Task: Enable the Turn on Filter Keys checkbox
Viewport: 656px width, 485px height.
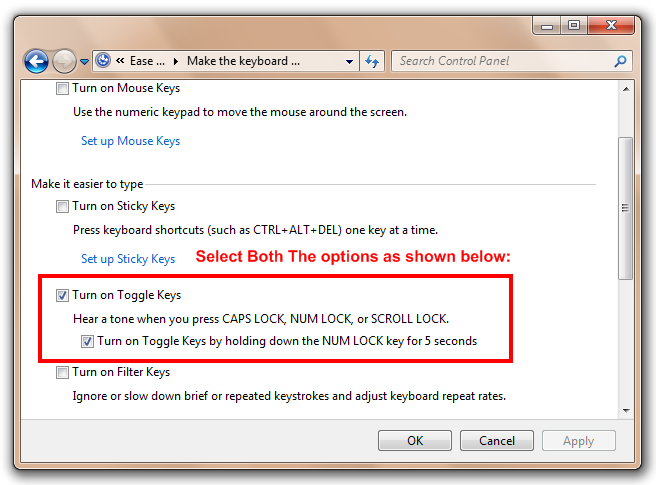Action: 63,372
